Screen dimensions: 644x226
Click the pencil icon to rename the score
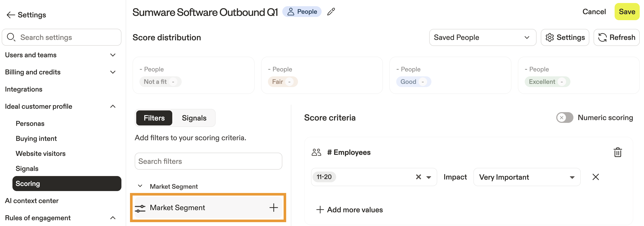point(331,12)
